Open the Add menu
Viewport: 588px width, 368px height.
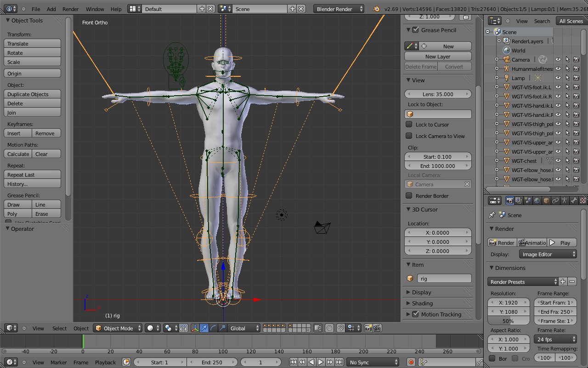tap(51, 9)
